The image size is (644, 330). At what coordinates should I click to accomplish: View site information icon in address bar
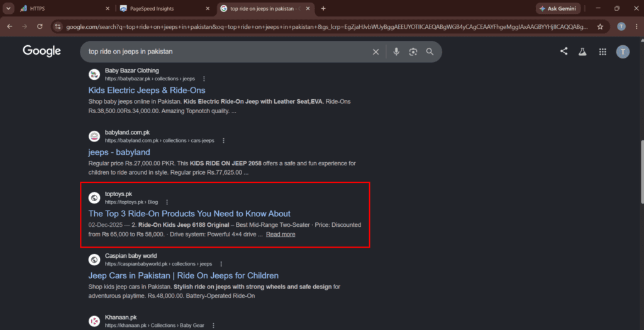click(x=58, y=26)
